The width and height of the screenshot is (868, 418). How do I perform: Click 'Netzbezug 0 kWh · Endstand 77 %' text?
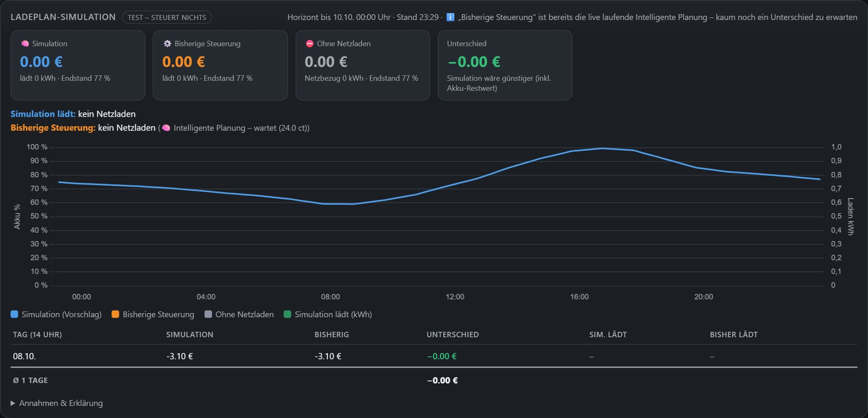tap(361, 78)
